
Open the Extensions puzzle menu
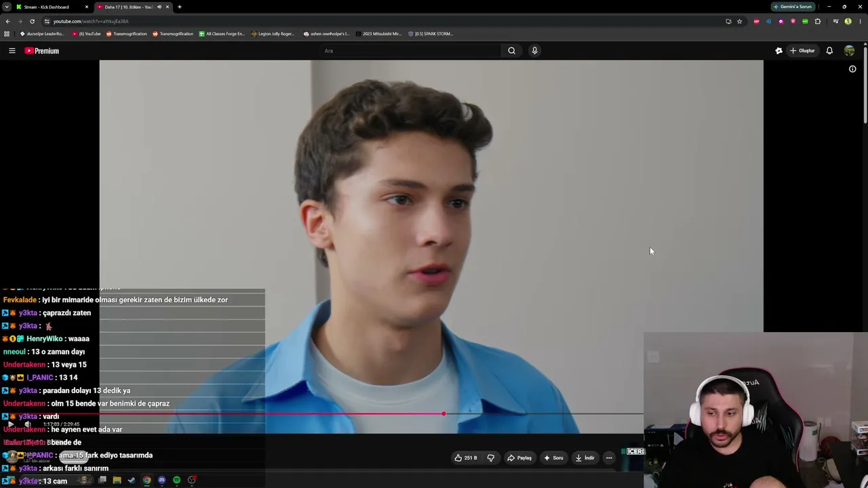tap(818, 21)
